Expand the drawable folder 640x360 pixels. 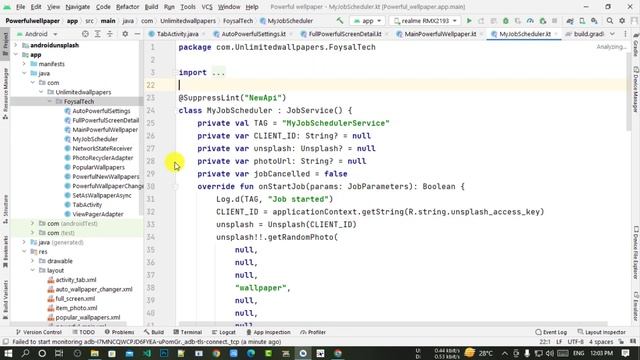click(33, 261)
